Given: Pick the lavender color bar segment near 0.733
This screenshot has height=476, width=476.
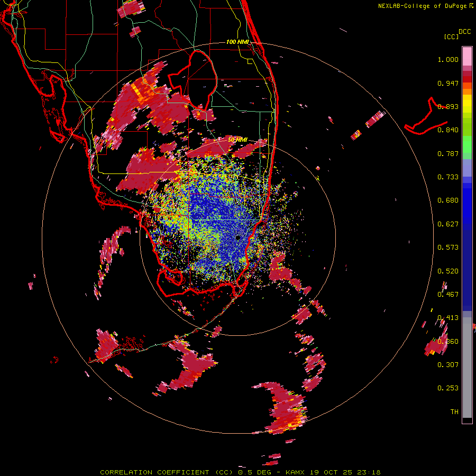Looking at the screenshot, I should pyautogui.click(x=467, y=169).
